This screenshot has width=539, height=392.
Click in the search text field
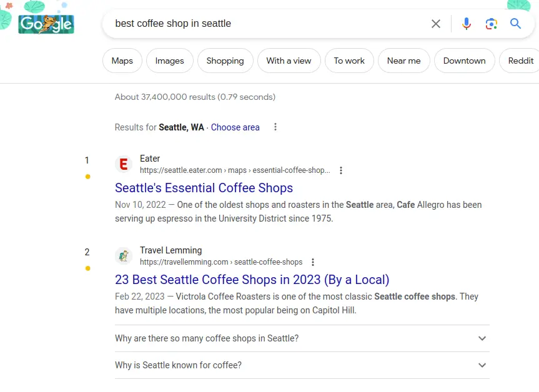pyautogui.click(x=268, y=24)
